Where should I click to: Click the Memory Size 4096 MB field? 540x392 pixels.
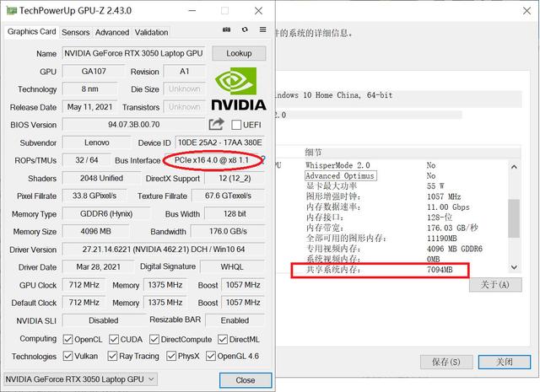point(95,231)
